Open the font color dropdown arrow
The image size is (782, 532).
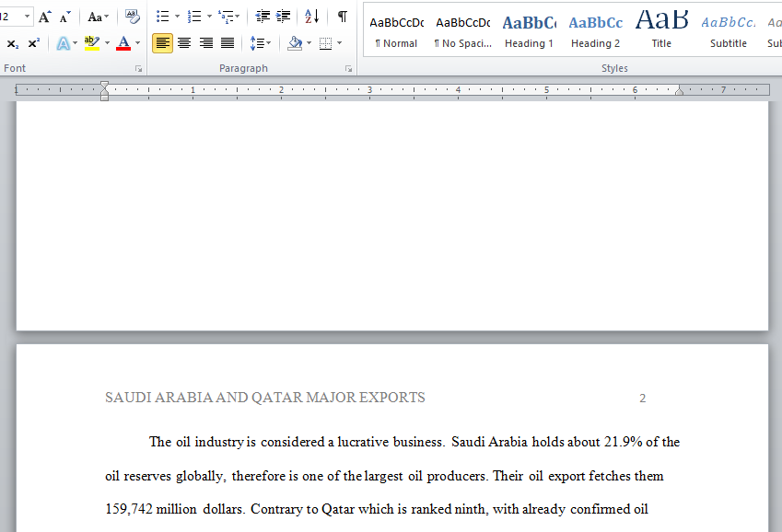pos(137,43)
